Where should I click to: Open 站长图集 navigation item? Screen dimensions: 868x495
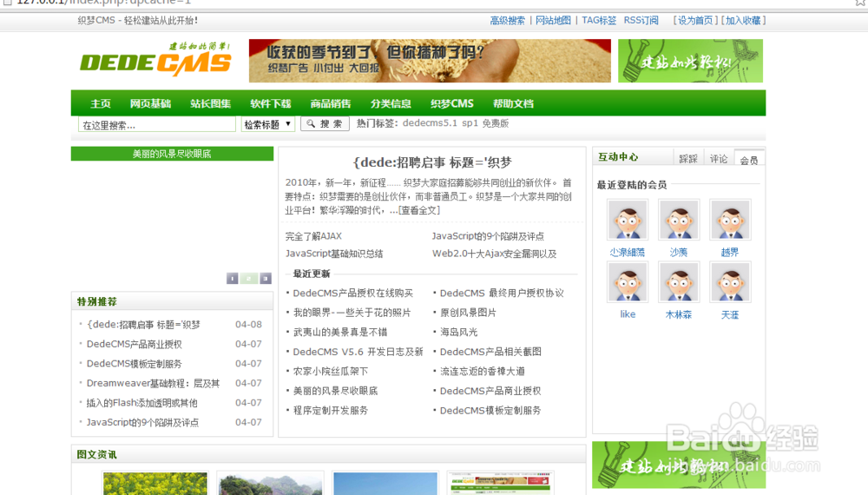[x=210, y=103]
